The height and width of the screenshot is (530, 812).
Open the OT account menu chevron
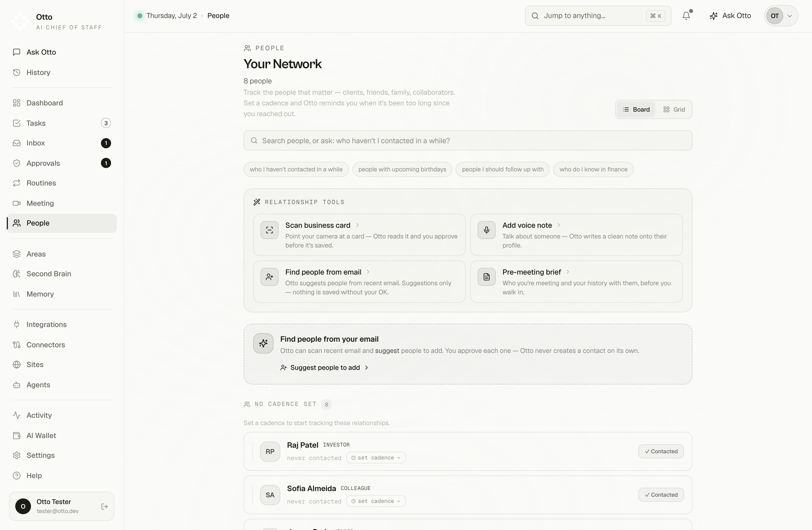click(789, 16)
